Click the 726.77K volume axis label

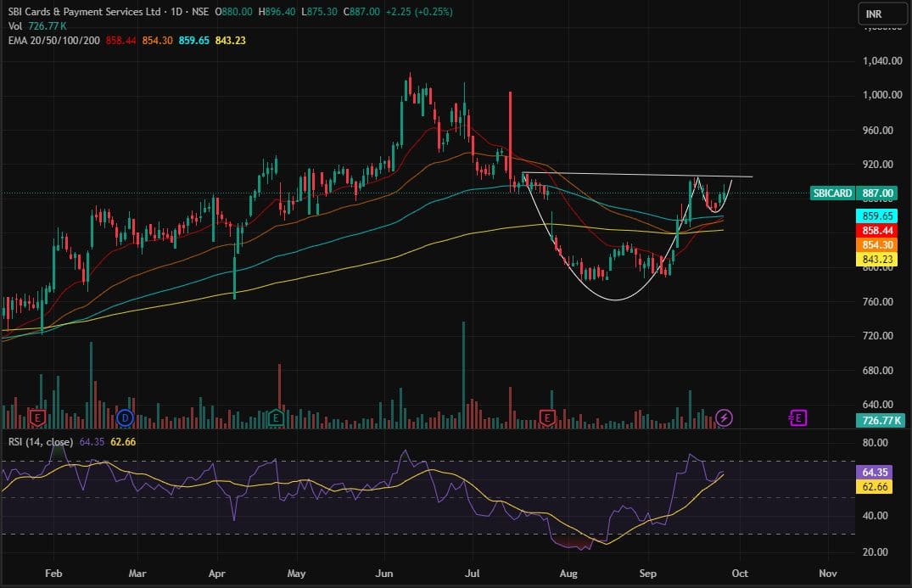[x=881, y=421]
